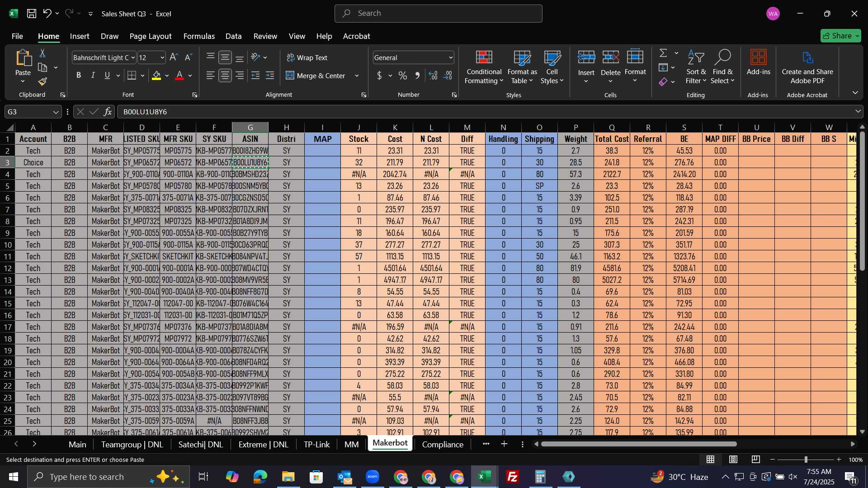
Task: Open the Number Format General dropdown
Action: coord(450,57)
